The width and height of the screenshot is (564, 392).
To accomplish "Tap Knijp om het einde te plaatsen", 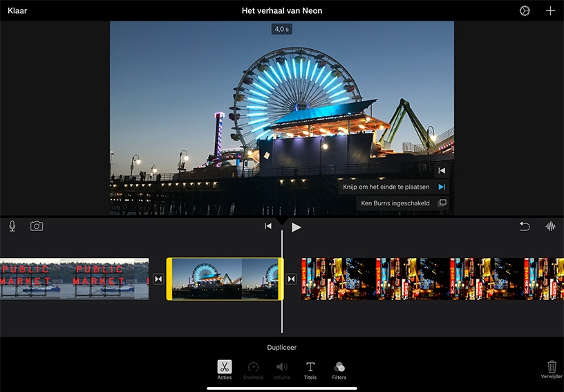I will (x=393, y=187).
